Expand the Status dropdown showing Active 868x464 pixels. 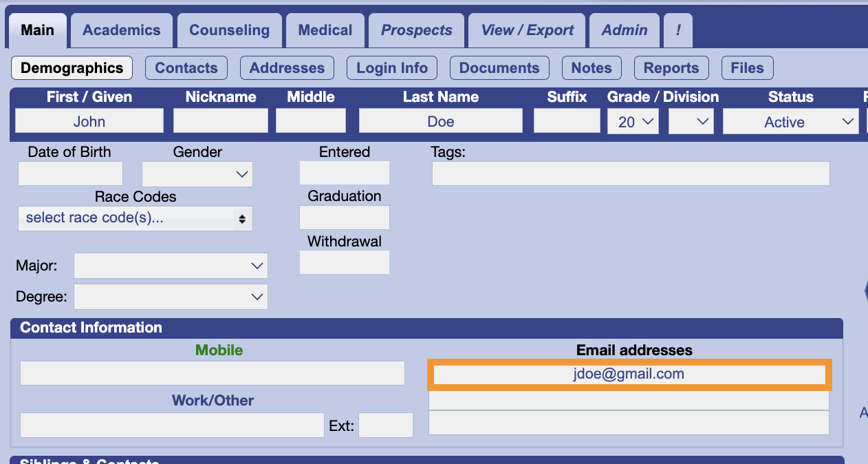790,122
